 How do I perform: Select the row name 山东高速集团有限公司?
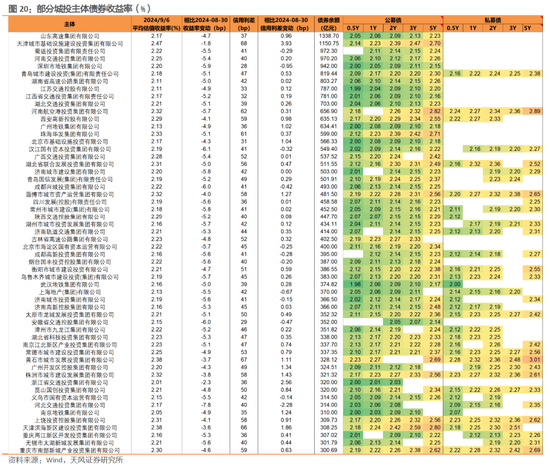tap(70, 36)
